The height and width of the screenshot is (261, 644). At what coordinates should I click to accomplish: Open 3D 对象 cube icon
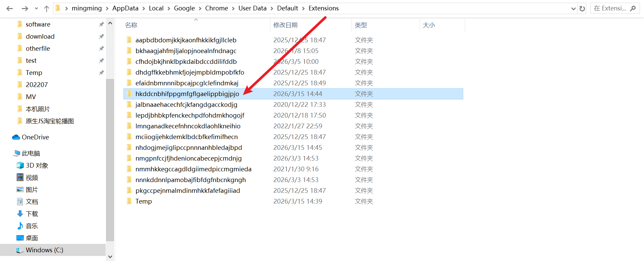20,166
